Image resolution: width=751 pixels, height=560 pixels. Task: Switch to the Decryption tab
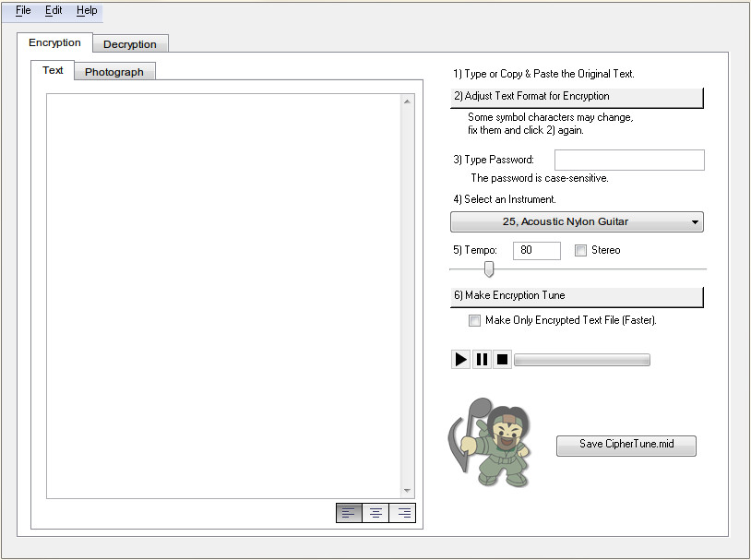pos(130,44)
